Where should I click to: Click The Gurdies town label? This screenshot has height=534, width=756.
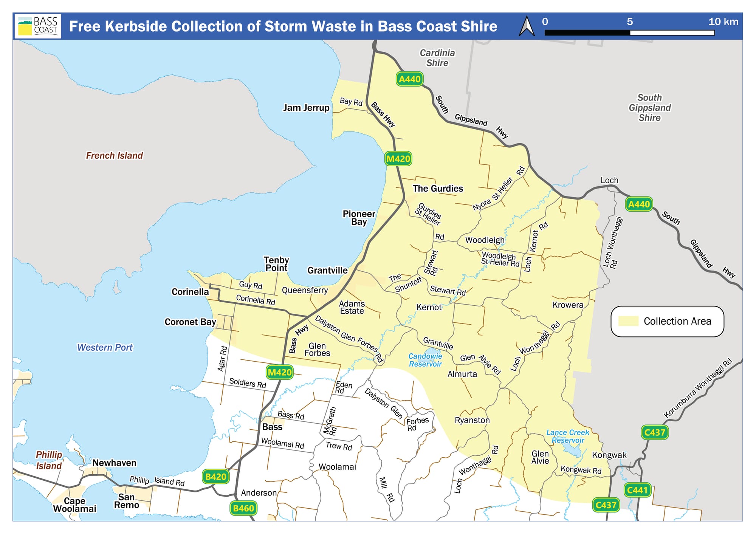438,188
